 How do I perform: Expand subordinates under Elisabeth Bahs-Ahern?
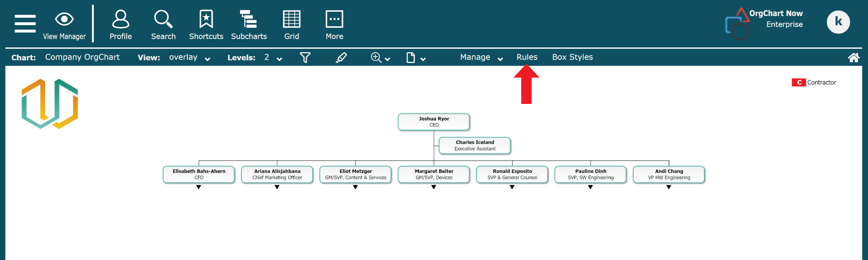coord(199,187)
